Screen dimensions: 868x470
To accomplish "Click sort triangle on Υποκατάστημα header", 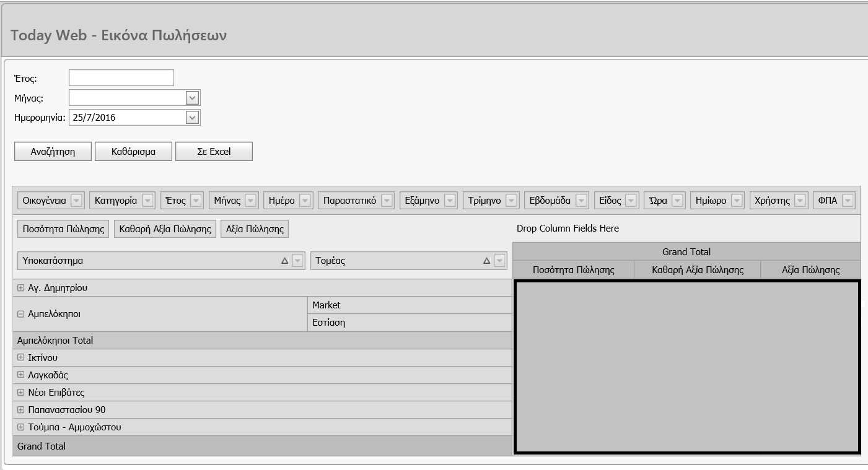I will click(284, 261).
